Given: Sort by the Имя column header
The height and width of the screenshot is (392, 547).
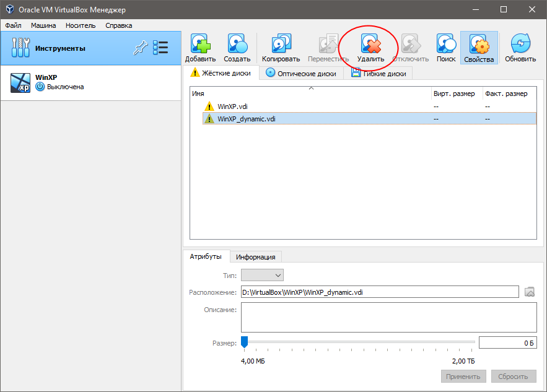Looking at the screenshot, I should [310, 94].
